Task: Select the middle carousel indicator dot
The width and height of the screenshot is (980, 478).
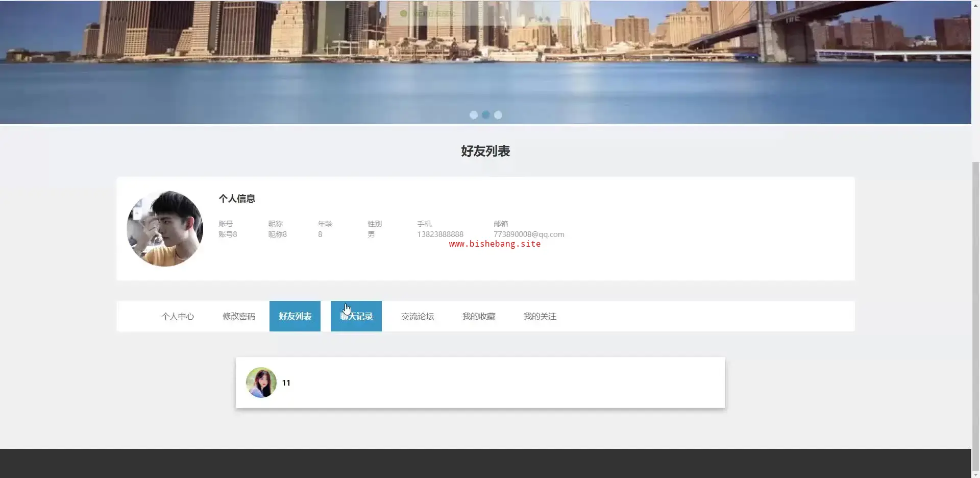Action: 485,115
